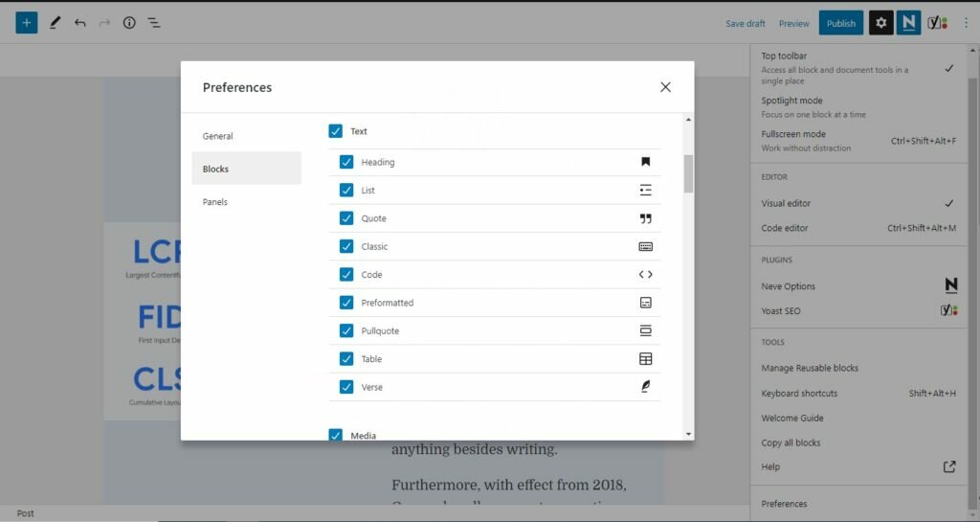The height and width of the screenshot is (522, 980).
Task: Click the Table block grid icon
Action: coord(646,359)
